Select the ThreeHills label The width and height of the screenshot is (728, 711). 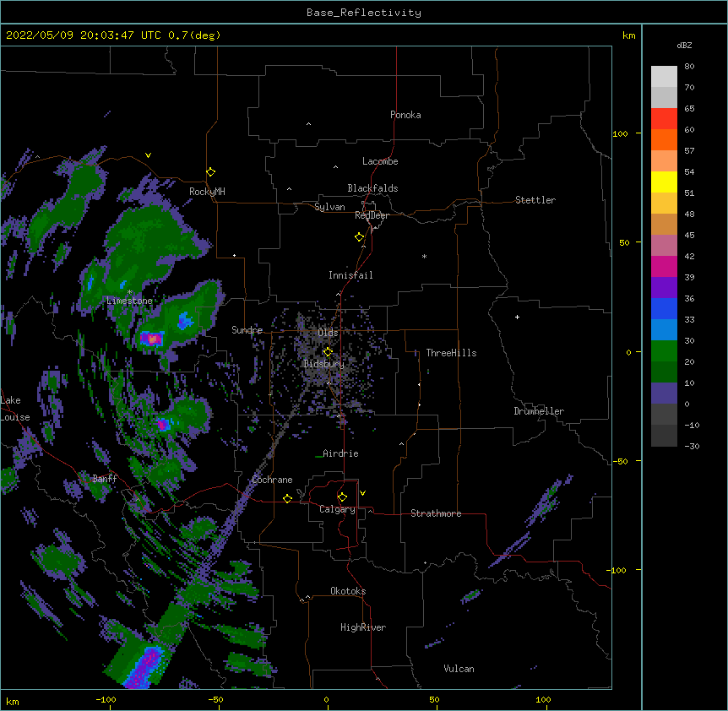coord(451,353)
